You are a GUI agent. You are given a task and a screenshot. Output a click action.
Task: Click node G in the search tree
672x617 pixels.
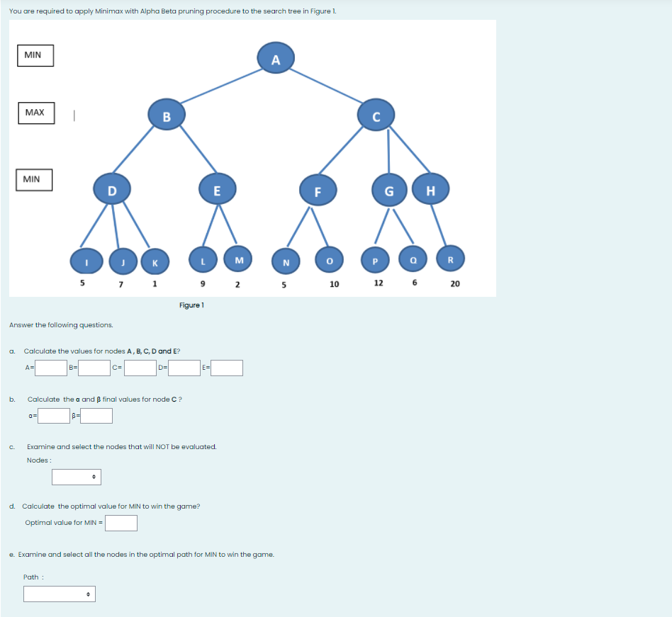point(389,190)
